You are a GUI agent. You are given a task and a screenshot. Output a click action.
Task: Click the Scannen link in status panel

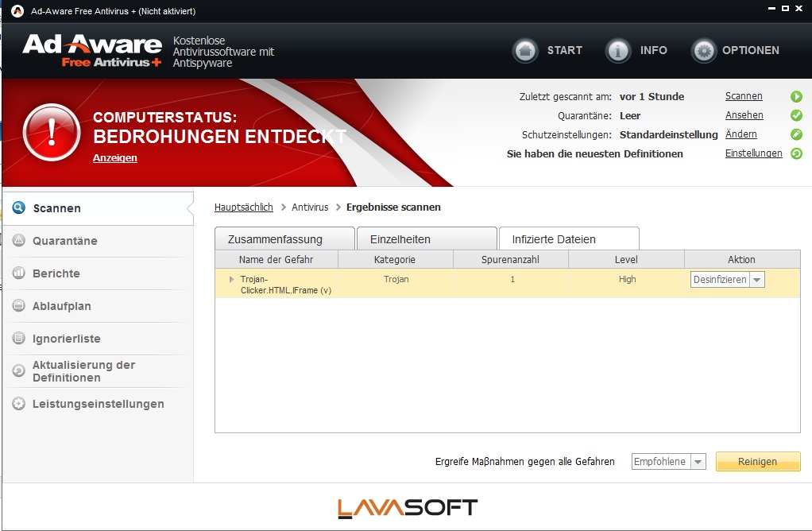coord(744,96)
